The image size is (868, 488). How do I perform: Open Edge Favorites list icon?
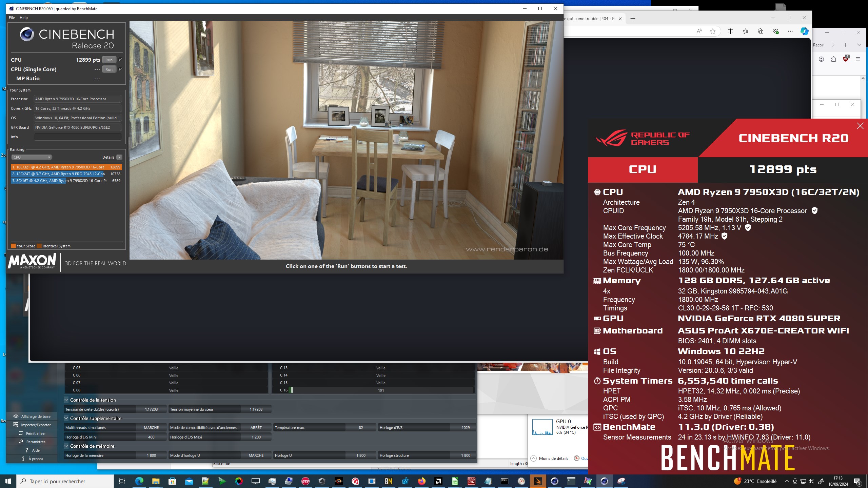(745, 31)
